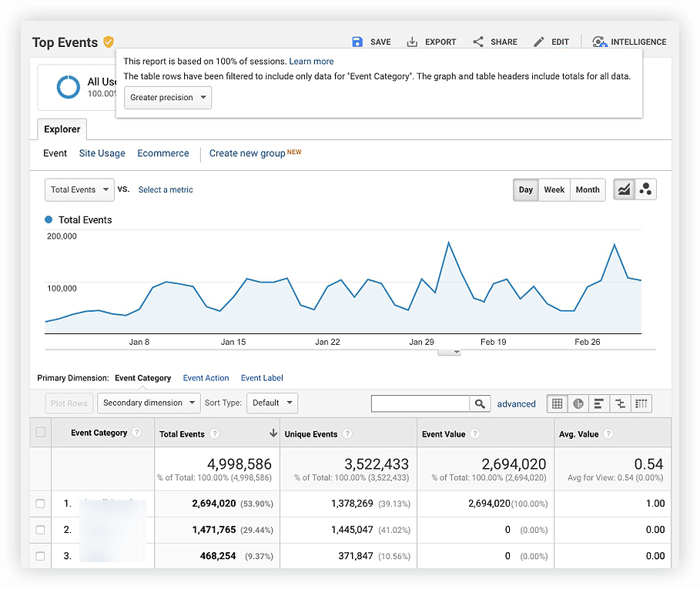Open the Secondary dimension dropdown
The width and height of the screenshot is (700, 589).
point(149,403)
